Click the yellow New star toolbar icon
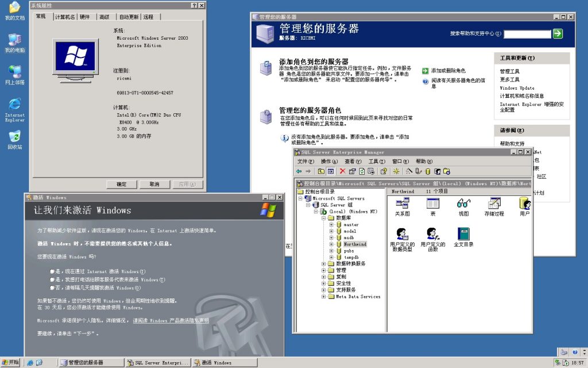Screen dimensions: 588x368 (396, 171)
